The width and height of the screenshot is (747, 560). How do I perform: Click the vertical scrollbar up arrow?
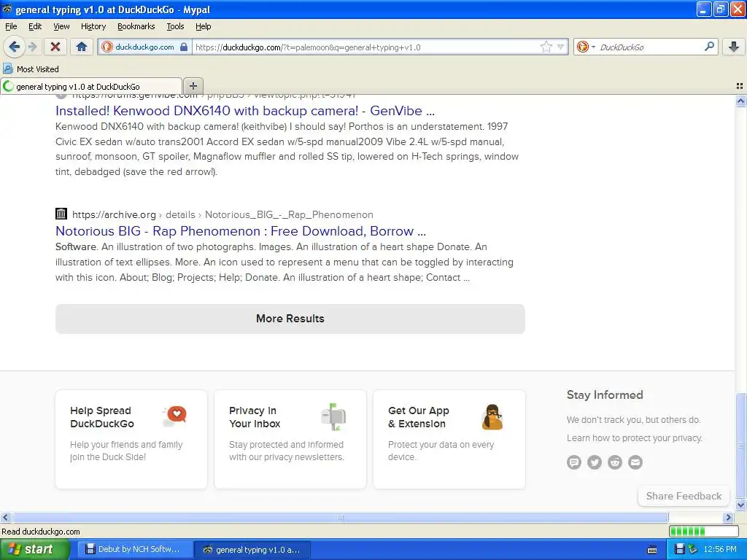tap(741, 101)
